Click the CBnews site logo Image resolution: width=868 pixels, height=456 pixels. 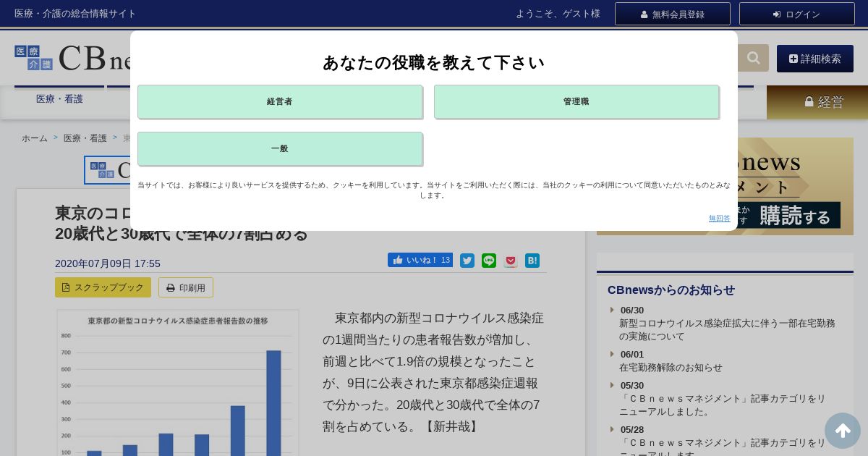tap(72, 58)
